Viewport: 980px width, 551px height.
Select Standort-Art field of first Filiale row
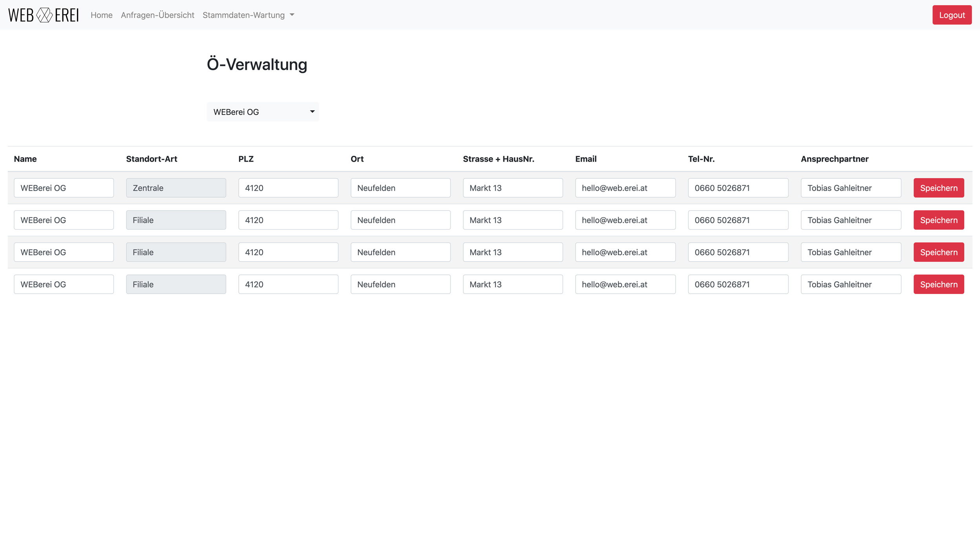pos(176,220)
